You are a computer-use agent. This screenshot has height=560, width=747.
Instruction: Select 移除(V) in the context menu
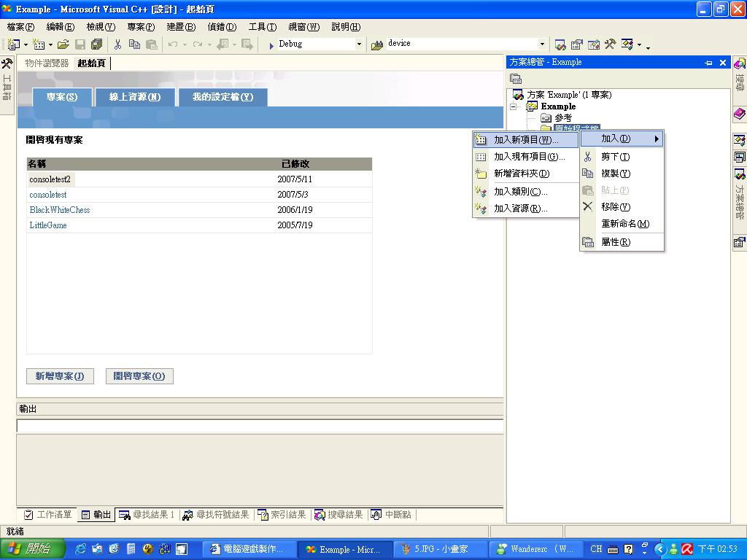[622, 206]
